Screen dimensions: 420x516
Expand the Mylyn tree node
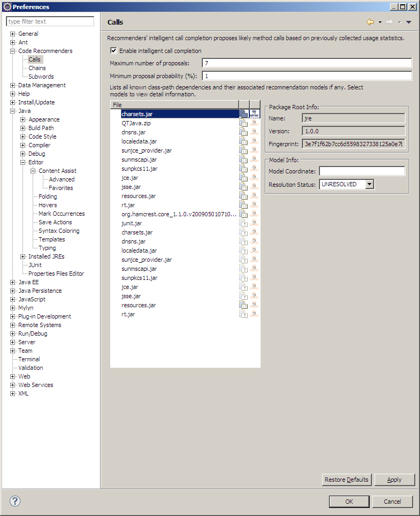pyautogui.click(x=12, y=308)
